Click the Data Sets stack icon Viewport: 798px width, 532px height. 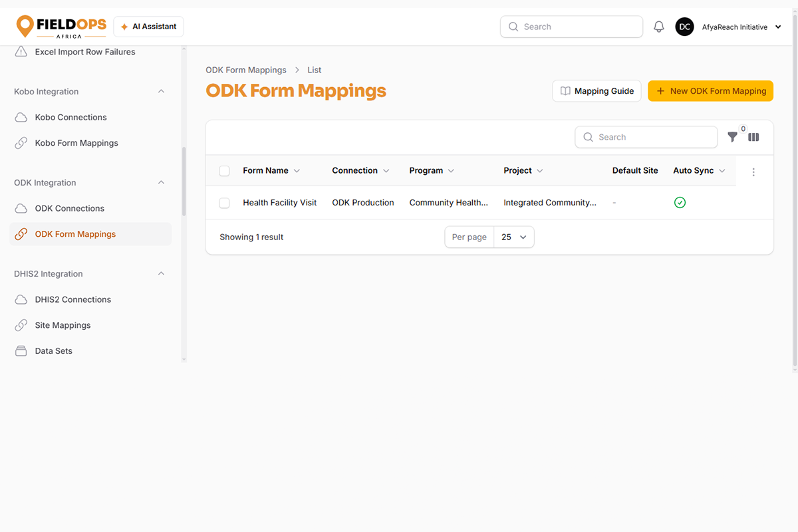[x=21, y=351]
